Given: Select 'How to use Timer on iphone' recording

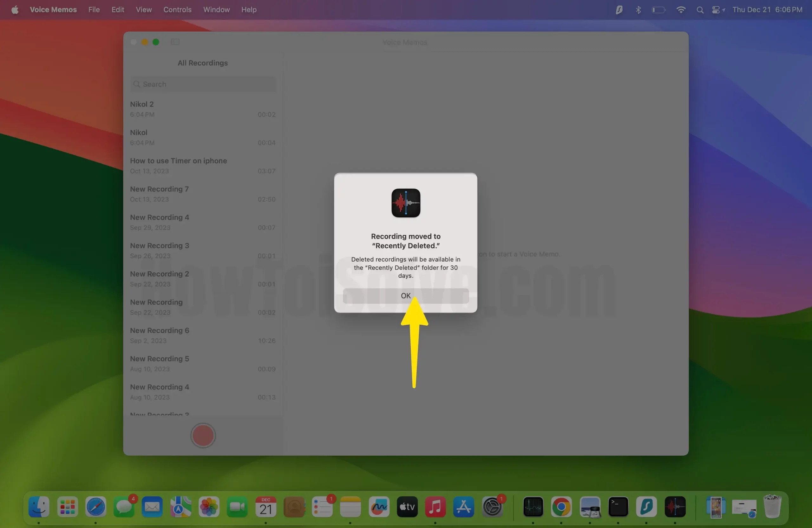Looking at the screenshot, I should (203, 166).
